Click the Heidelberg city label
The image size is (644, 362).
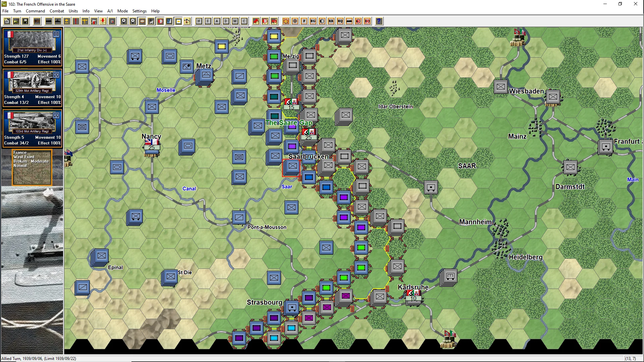click(x=526, y=257)
